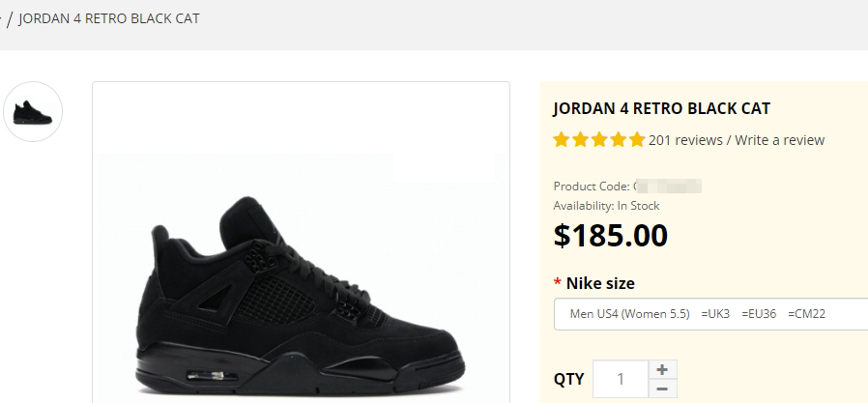Click the second rating star
This screenshot has height=403, width=868.
pos(580,140)
